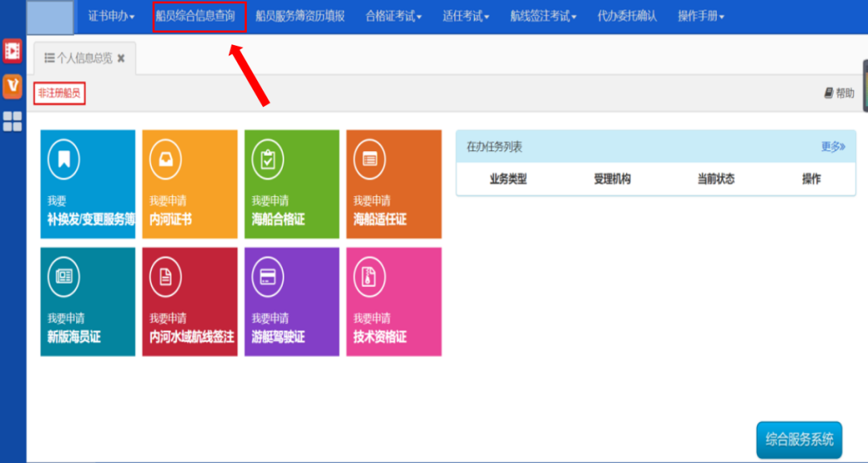868x463 pixels.
Task: Open the red video app icon in sidebar
Action: click(12, 51)
